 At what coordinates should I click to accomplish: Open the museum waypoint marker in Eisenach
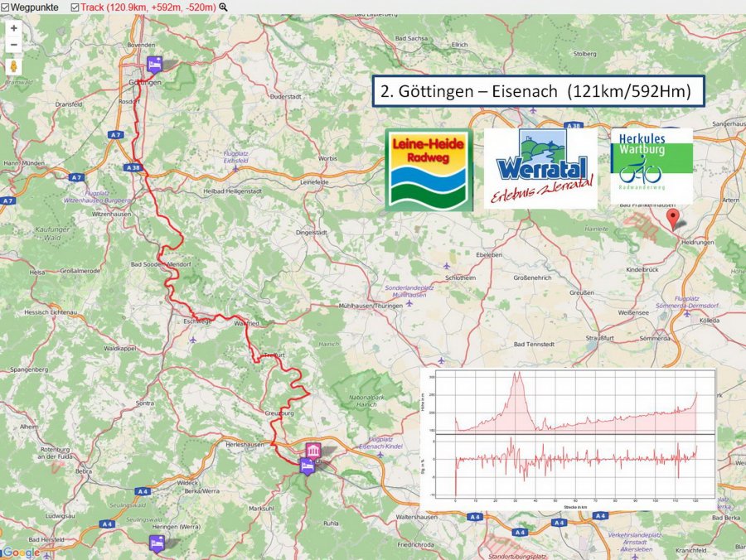(x=313, y=450)
